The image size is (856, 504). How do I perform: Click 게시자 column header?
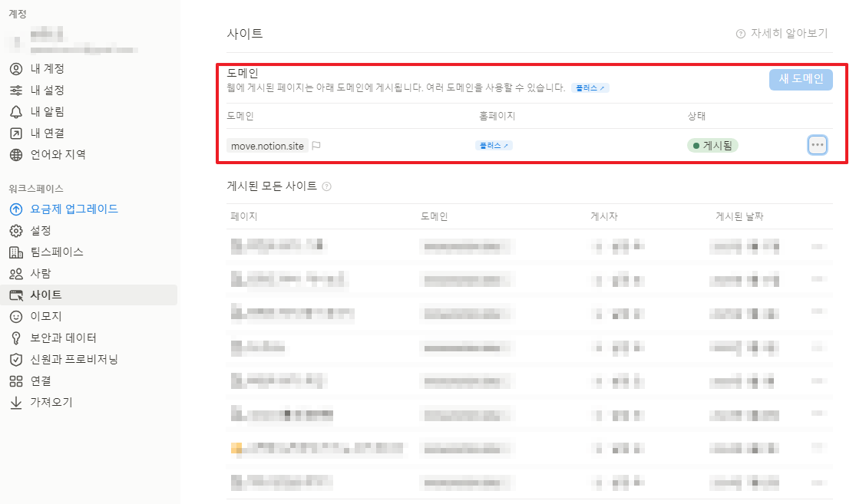(x=604, y=216)
